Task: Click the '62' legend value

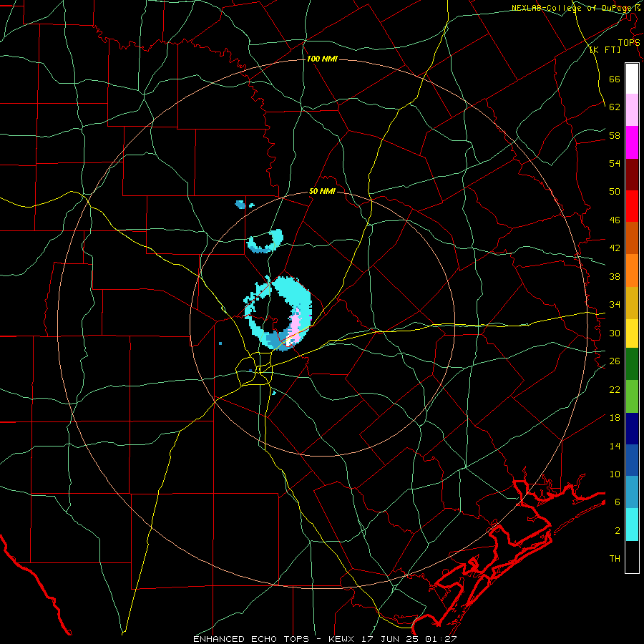Action: pos(615,107)
